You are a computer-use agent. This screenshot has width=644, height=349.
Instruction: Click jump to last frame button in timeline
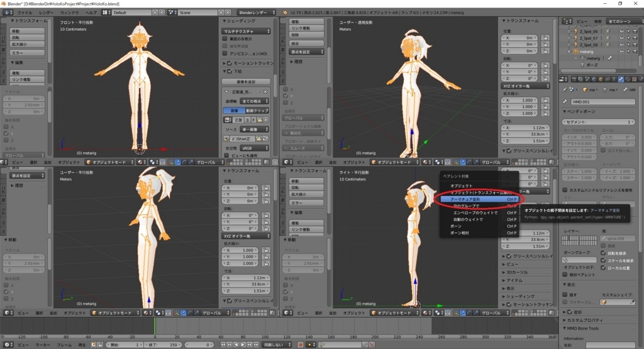(x=257, y=345)
